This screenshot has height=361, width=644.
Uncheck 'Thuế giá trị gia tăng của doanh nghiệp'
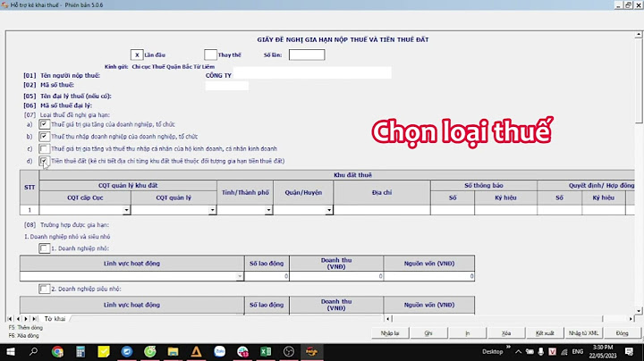pyautogui.click(x=45, y=124)
